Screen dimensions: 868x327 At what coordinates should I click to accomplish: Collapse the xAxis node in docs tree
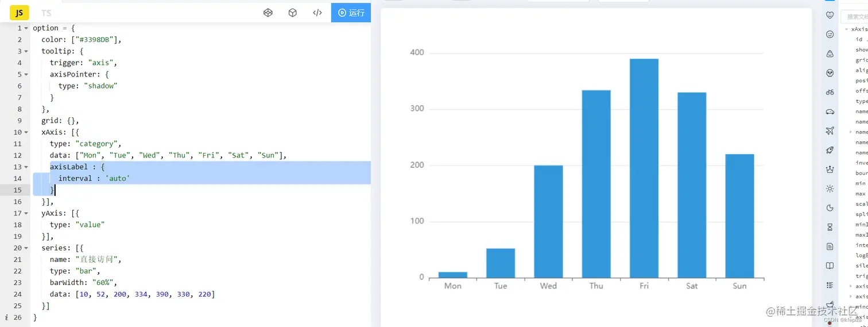click(846, 29)
